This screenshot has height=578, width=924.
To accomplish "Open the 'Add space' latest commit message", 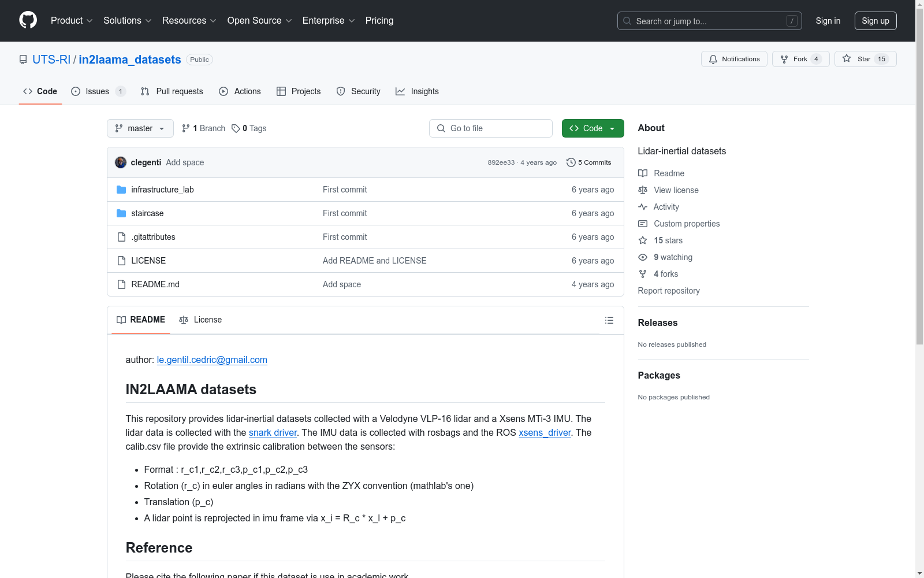I will point(185,162).
